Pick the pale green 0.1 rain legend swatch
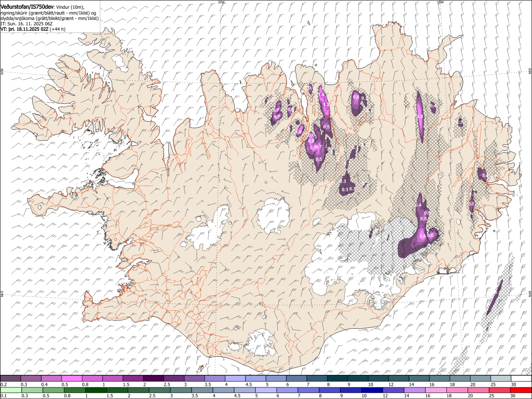 [x=11, y=390]
